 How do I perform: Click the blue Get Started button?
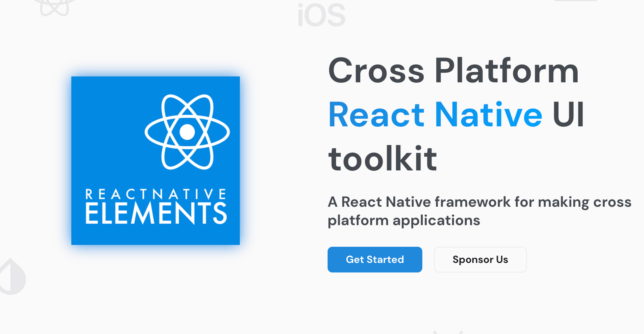[x=374, y=260]
